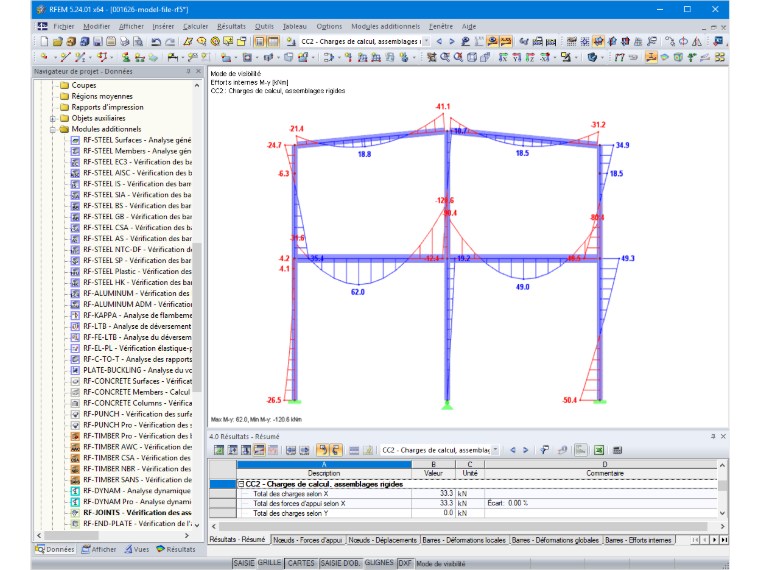Viewport: 760px width, 570px height.
Task: Click view in Y direction icon
Action: point(517,57)
